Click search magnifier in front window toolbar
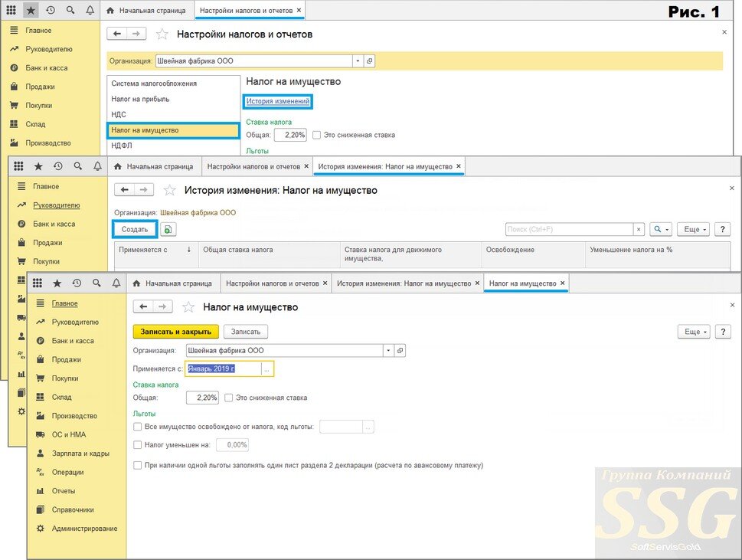 (x=96, y=283)
